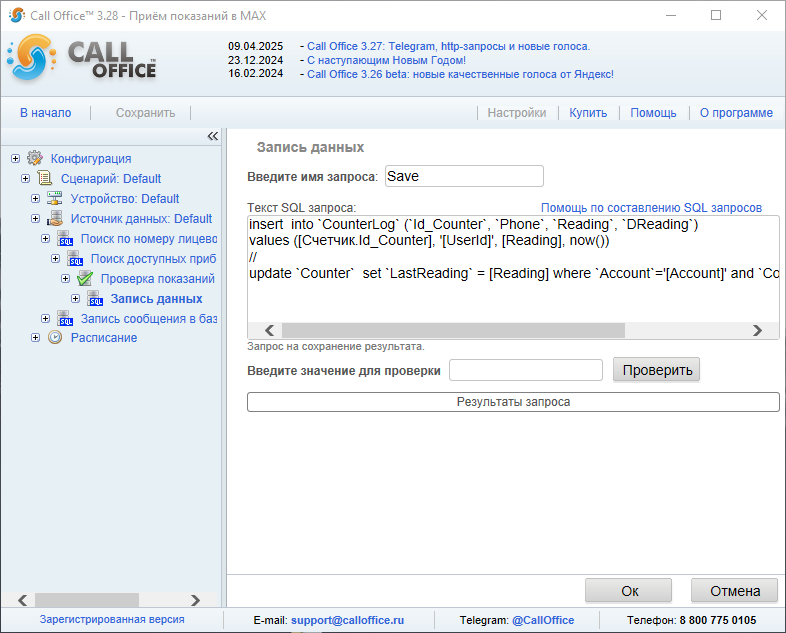
Task: Click the Сценарий: Default scroll icon
Action: click(x=45, y=178)
